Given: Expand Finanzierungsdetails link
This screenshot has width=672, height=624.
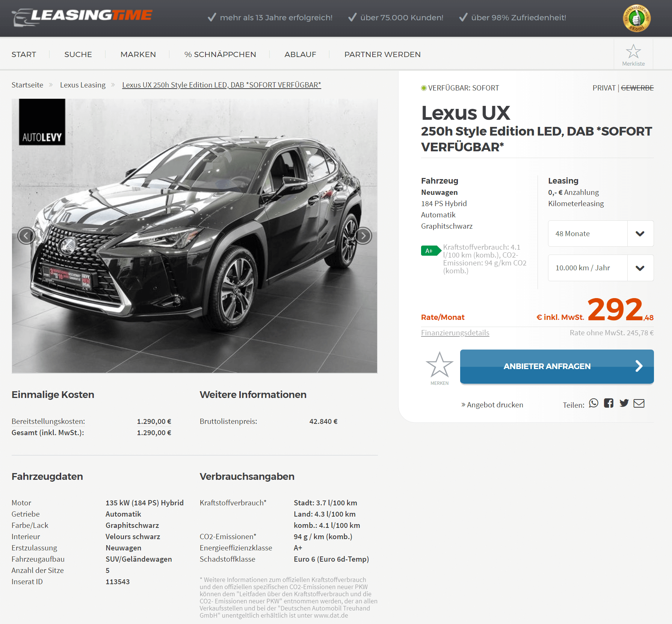Looking at the screenshot, I should pos(455,333).
